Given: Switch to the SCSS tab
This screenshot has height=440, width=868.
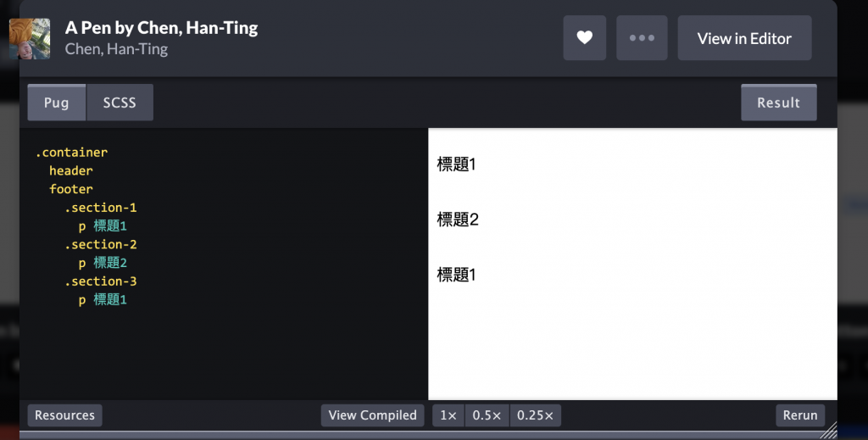Looking at the screenshot, I should coord(120,103).
